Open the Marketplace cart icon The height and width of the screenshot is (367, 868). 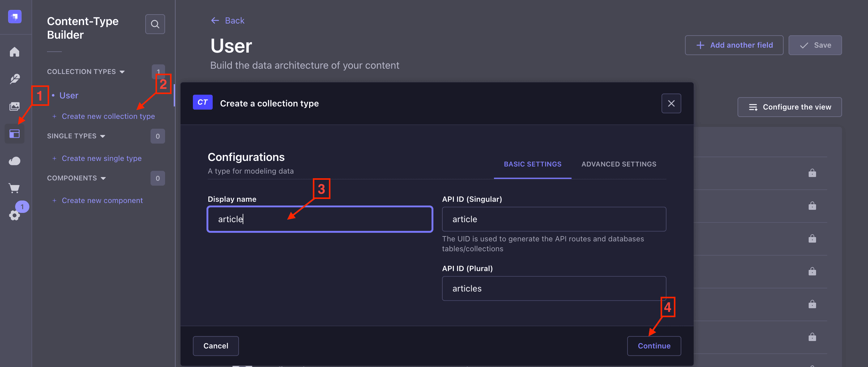tap(15, 188)
